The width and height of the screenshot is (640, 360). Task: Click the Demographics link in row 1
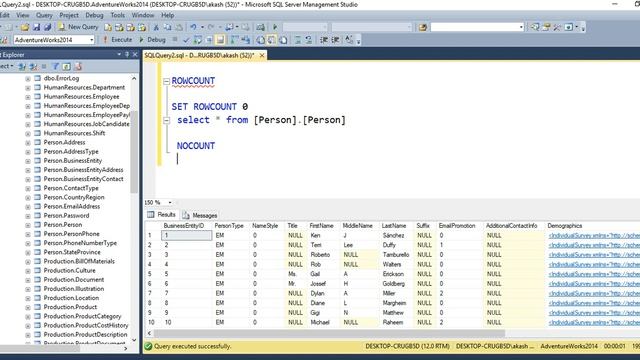click(594, 236)
